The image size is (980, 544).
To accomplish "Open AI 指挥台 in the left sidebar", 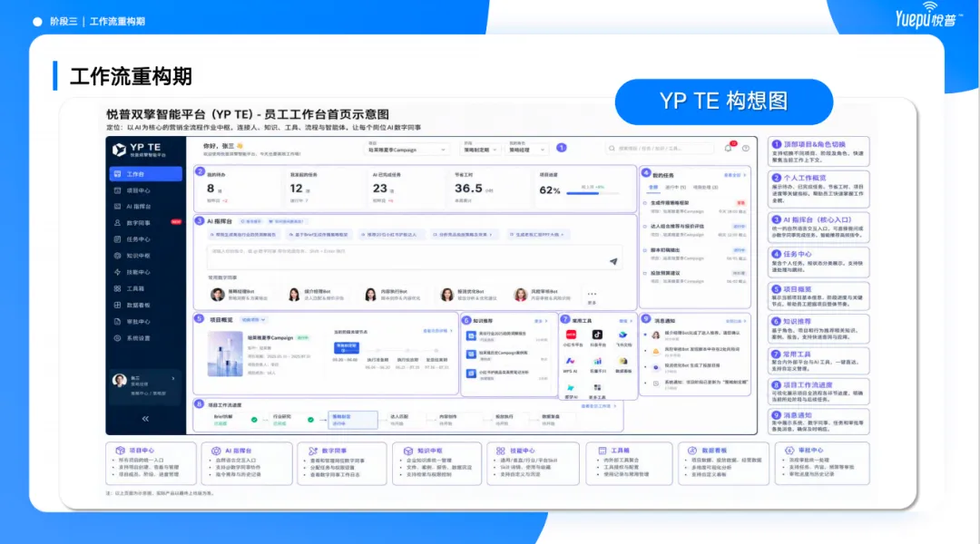I will 145,206.
